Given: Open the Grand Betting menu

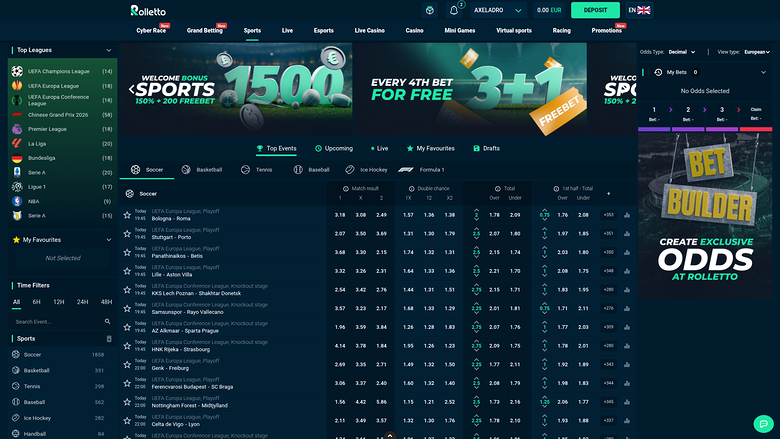Looking at the screenshot, I should point(205,30).
